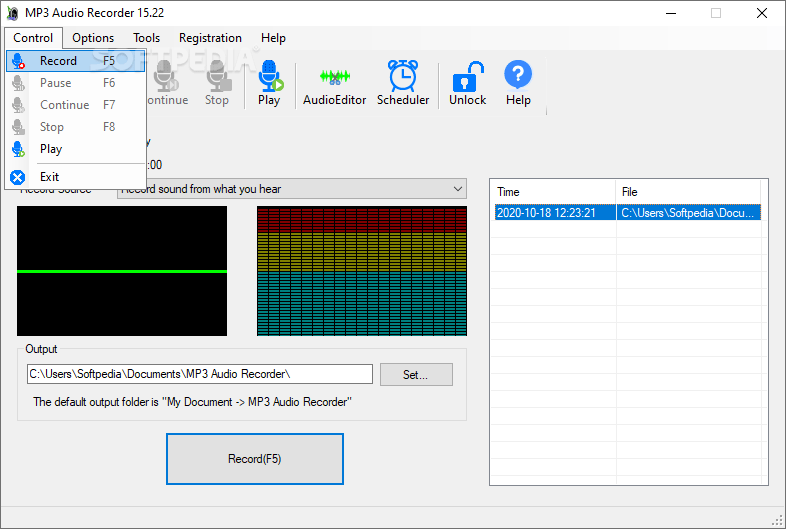The width and height of the screenshot is (786, 529).
Task: Open the Tools menu
Action: coord(146,38)
